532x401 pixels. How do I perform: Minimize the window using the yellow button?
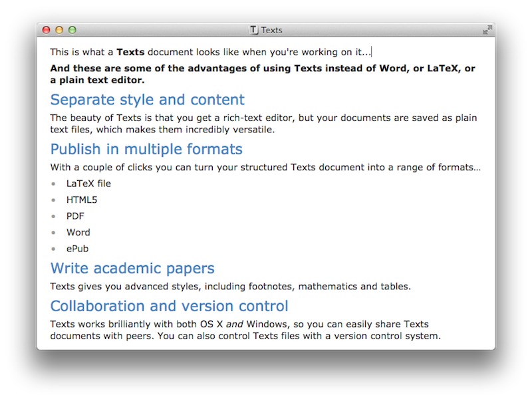[59, 30]
